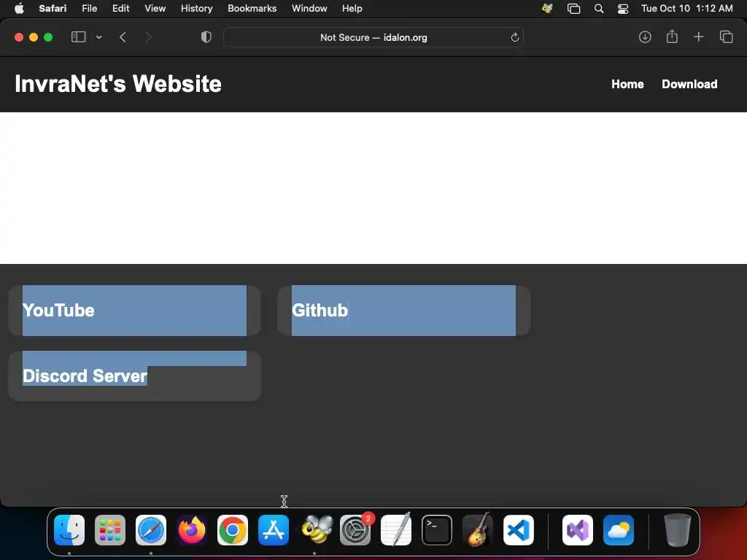This screenshot has height=560, width=747.
Task: Open the Window menu
Action: (309, 9)
